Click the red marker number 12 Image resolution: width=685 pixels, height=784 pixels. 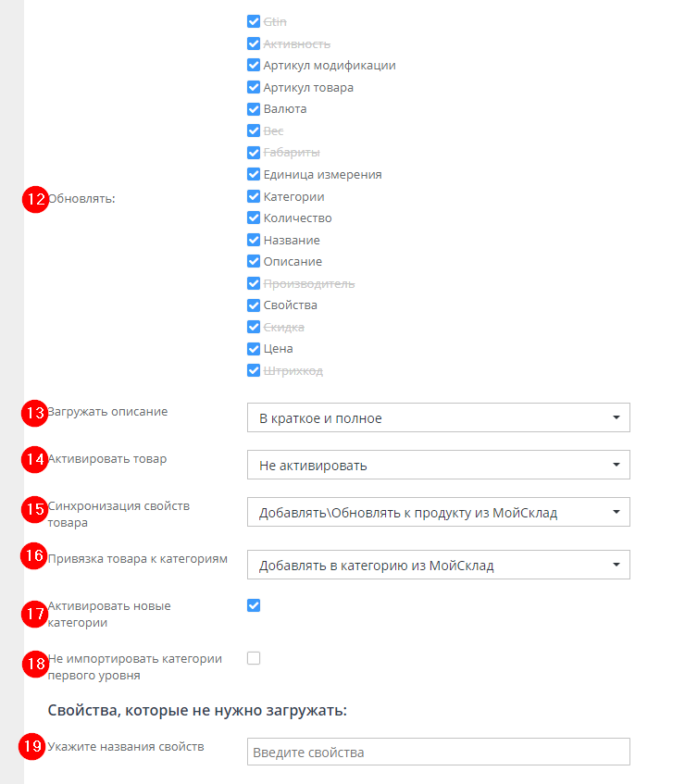click(x=35, y=200)
